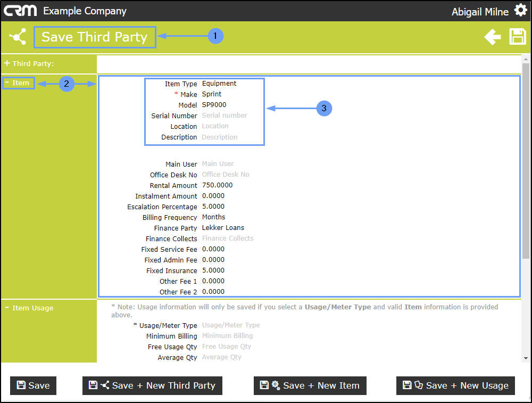Screen dimensions: 532x403
Task: Click scrollbar down arrow
Action: 526,358
